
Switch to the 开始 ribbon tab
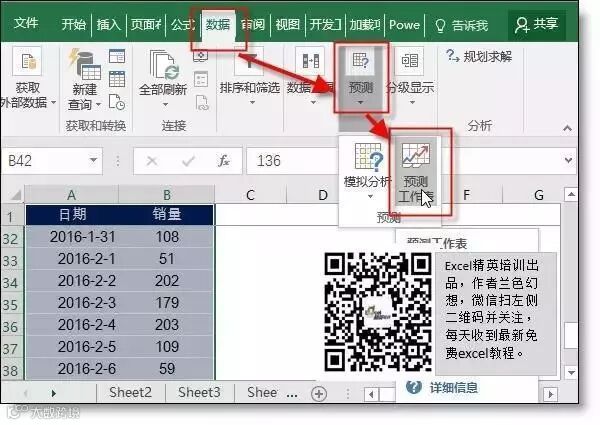coord(73,24)
